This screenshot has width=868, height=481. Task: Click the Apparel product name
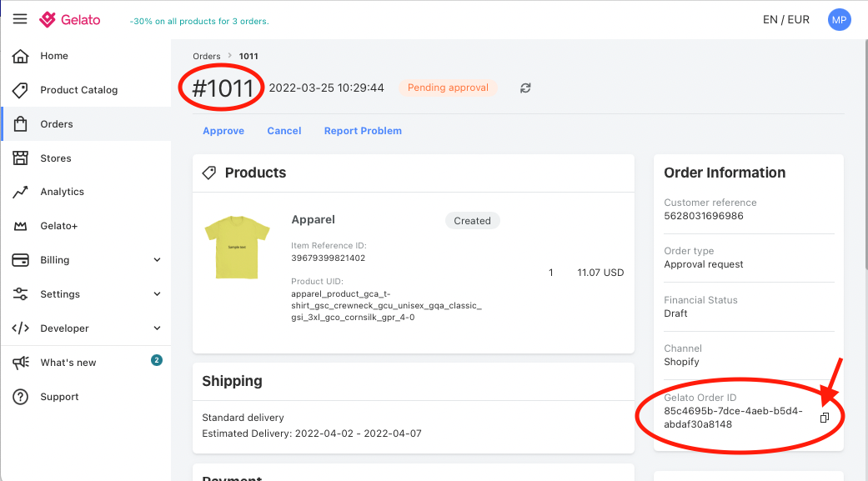click(314, 220)
